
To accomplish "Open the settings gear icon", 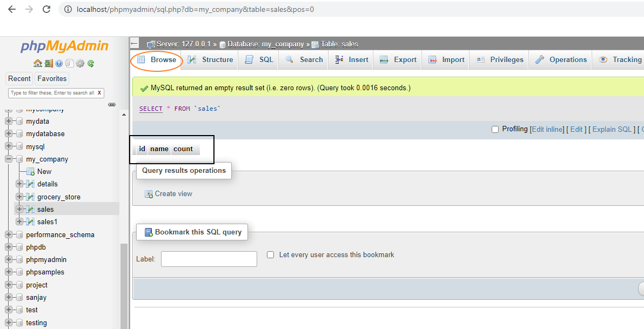I will (x=80, y=63).
